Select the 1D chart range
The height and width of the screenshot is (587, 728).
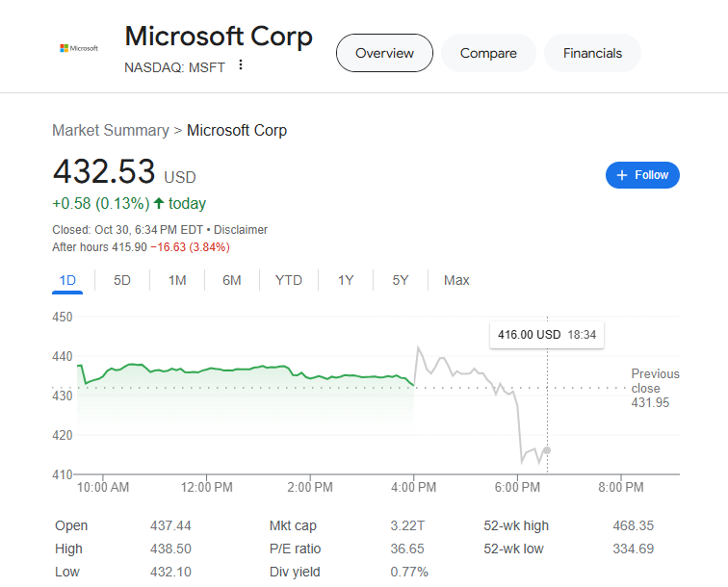67,280
